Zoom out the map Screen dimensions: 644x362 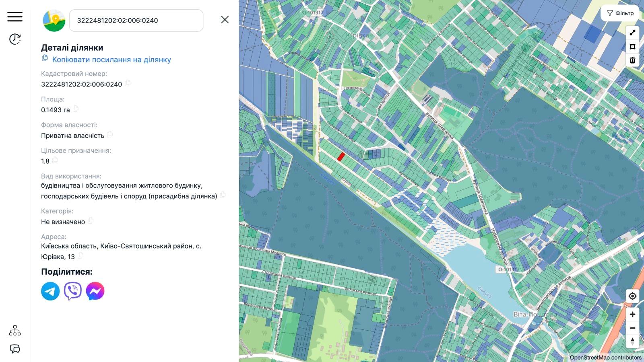coord(632,328)
